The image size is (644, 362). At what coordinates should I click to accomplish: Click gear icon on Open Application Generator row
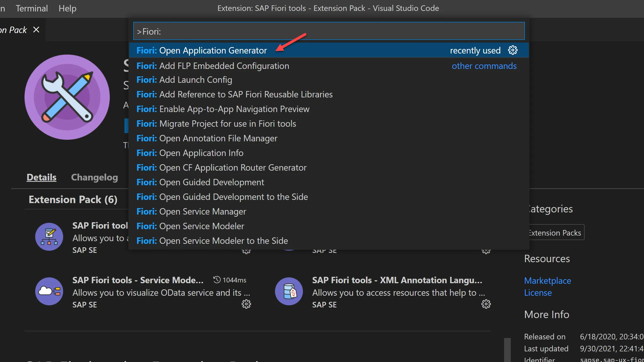[x=513, y=50]
